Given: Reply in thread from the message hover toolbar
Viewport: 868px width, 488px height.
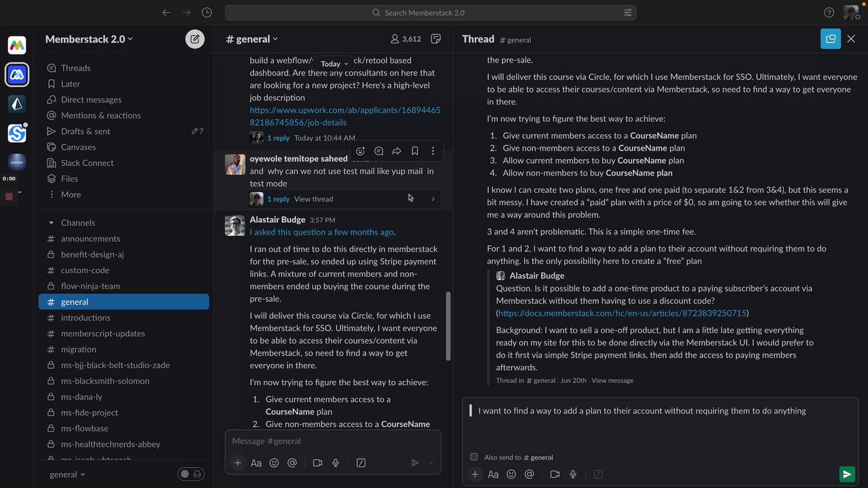Looking at the screenshot, I should tap(378, 151).
